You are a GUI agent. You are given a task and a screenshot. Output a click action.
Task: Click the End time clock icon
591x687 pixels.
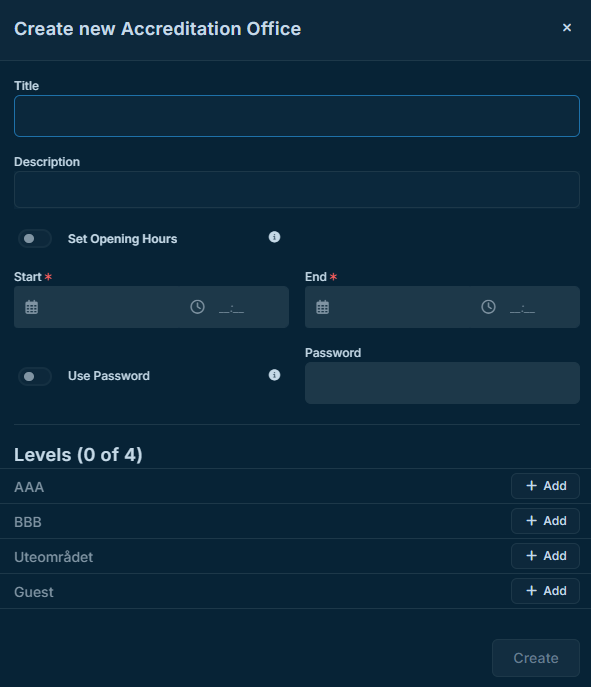tap(488, 307)
